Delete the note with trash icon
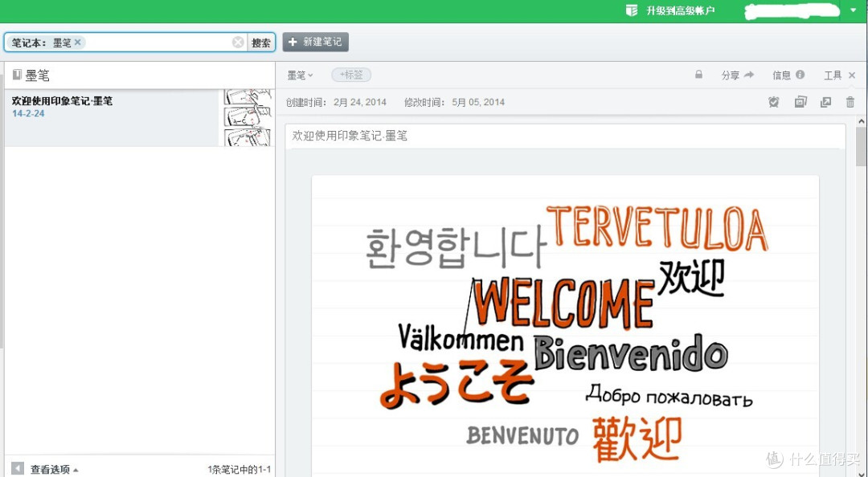This screenshot has width=868, height=477. tap(850, 102)
